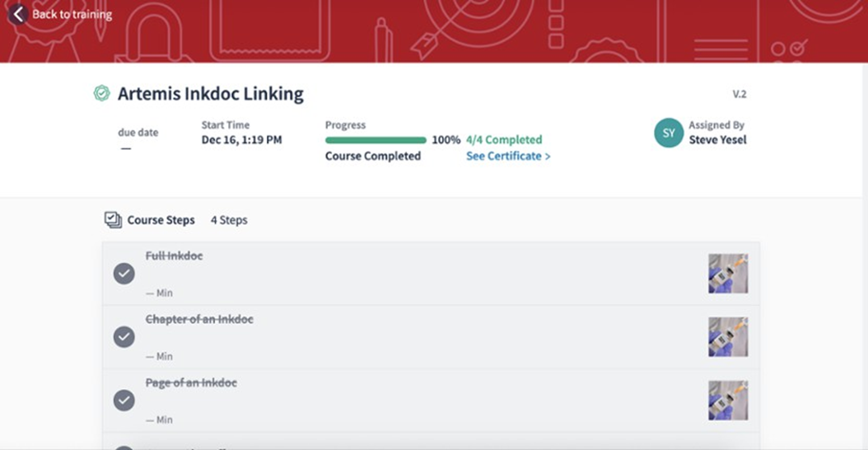The width and height of the screenshot is (868, 450).
Task: Click the Course Steps checklist icon
Action: click(113, 220)
